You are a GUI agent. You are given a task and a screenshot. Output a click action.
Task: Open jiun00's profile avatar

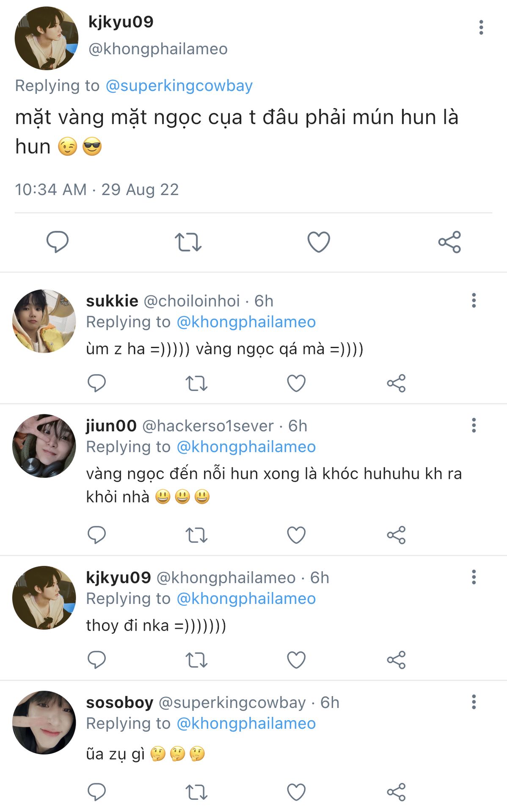click(x=44, y=446)
